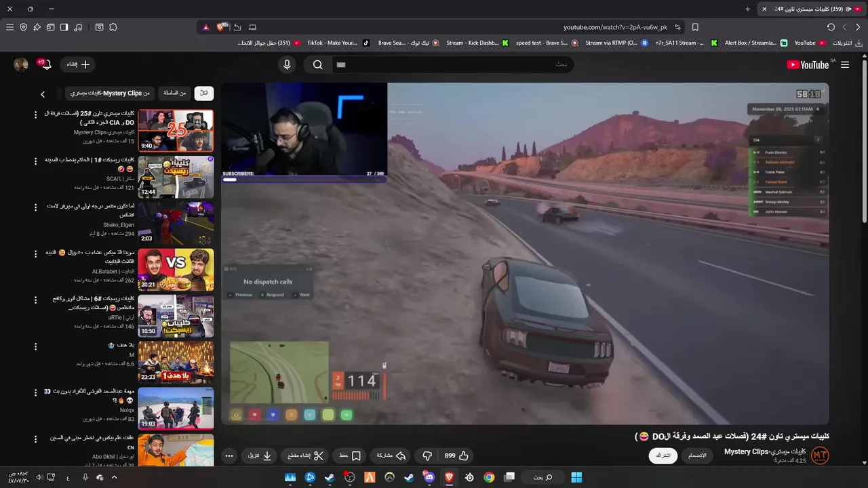Share the video (مشاركة)
The width and height of the screenshot is (868, 488).
tap(391, 456)
